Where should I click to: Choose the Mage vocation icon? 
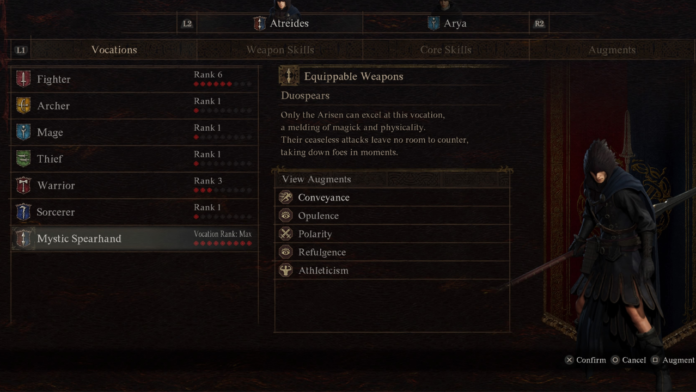23,132
